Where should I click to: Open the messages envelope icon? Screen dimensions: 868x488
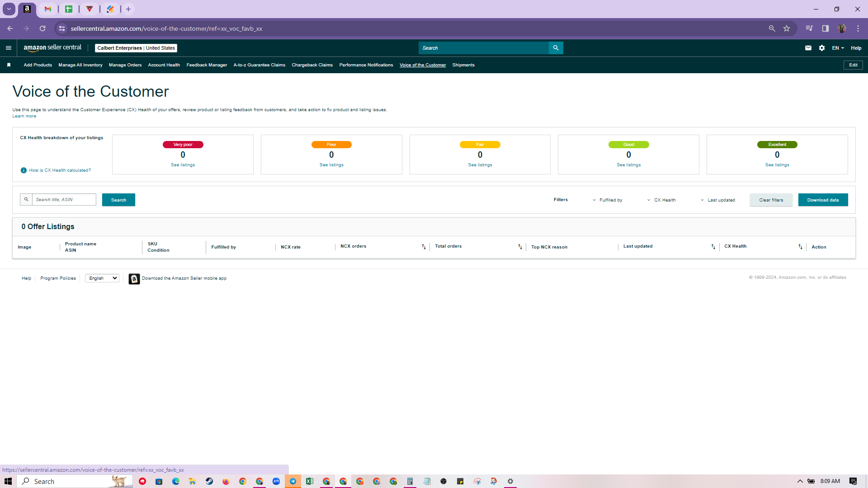point(808,48)
